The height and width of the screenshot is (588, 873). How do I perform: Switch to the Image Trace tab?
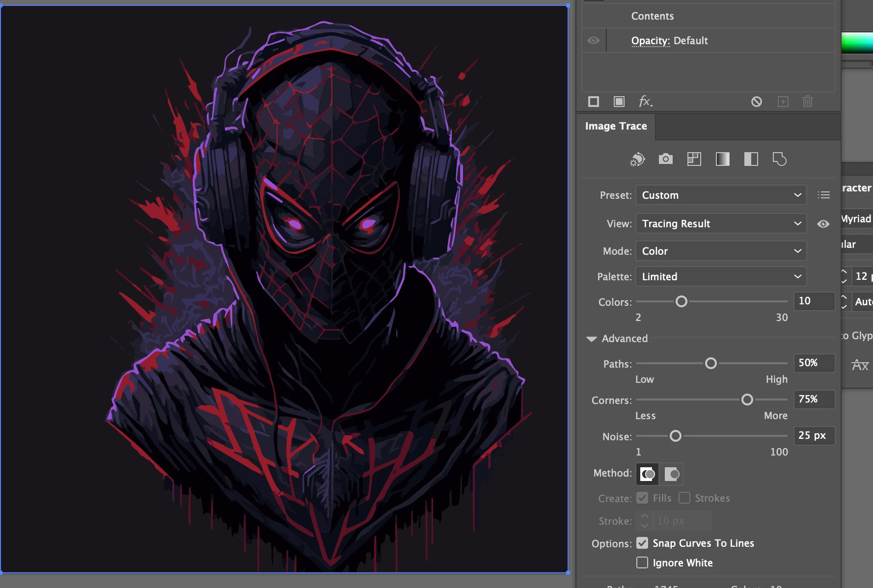(616, 126)
